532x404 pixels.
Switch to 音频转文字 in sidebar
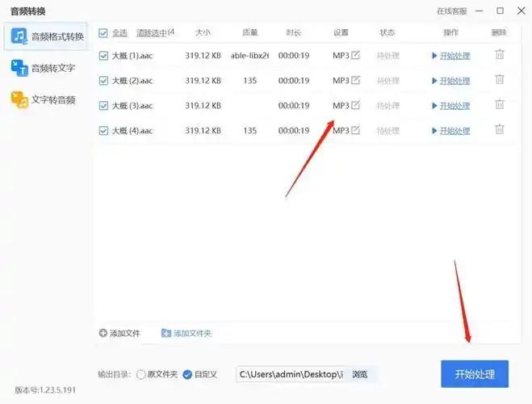(43, 68)
